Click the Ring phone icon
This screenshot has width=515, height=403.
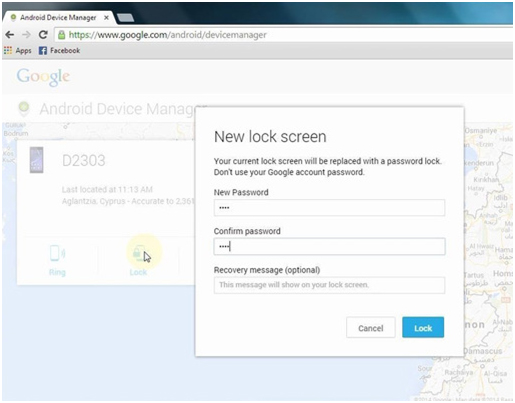click(57, 253)
